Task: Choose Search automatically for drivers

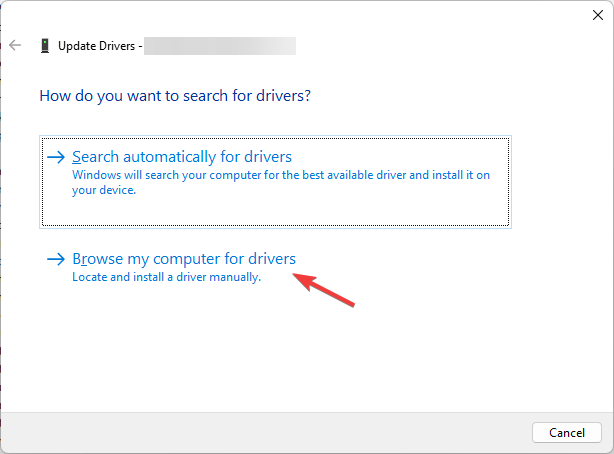Action: 275,182
